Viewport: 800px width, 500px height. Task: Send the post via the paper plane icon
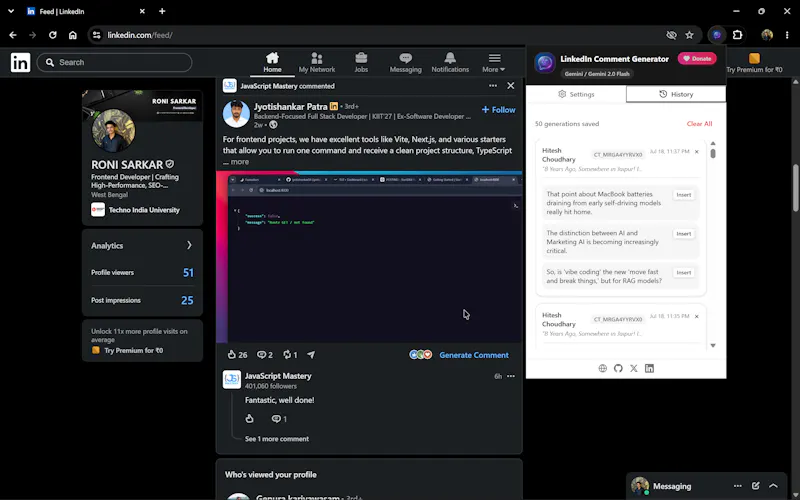[x=311, y=355]
